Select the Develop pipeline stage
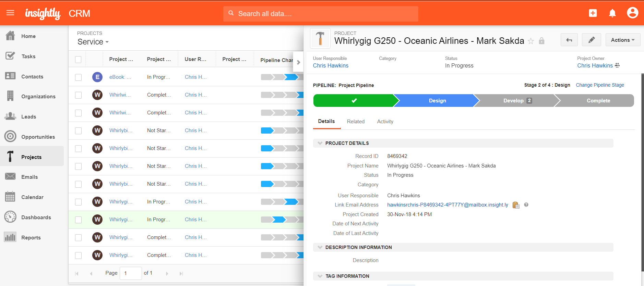This screenshot has height=286, width=644. [x=514, y=101]
